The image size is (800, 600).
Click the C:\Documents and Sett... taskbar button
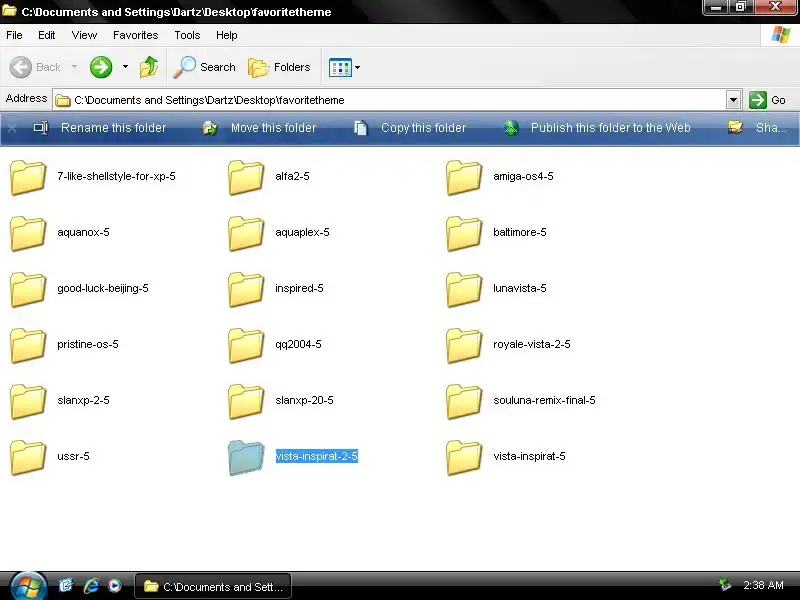tap(213, 587)
